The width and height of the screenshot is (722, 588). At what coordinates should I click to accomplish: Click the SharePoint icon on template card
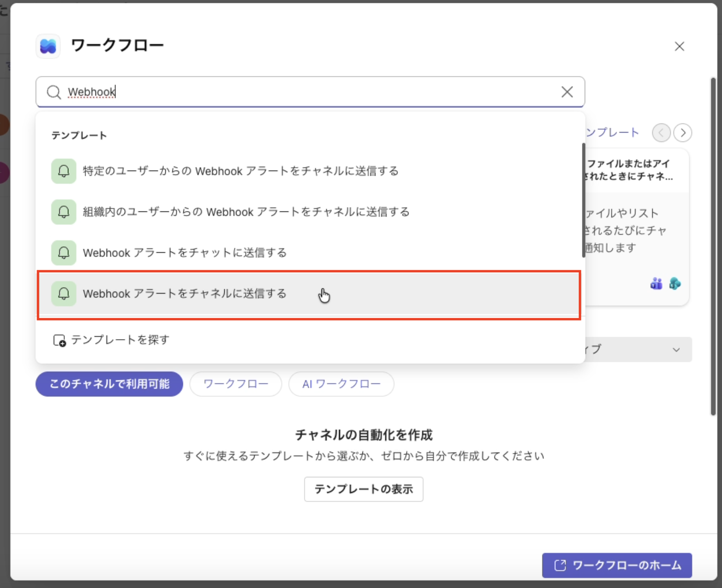[x=674, y=284]
